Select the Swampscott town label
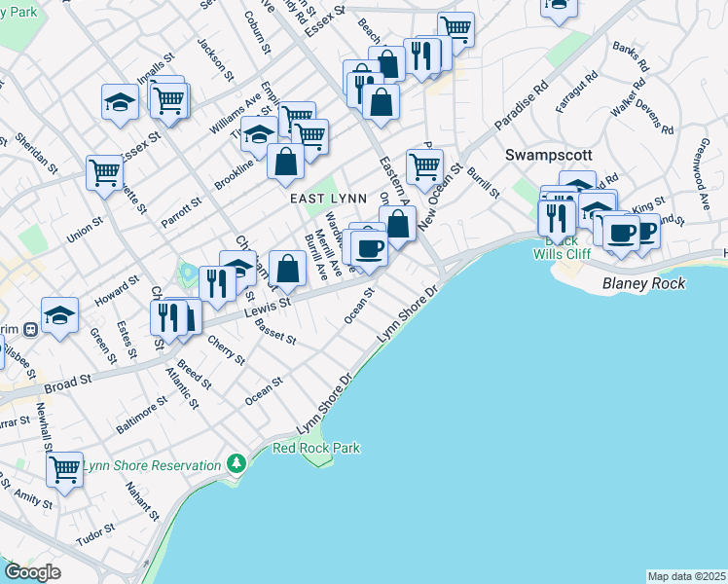Viewport: 728px width, 584px height. 548,155
